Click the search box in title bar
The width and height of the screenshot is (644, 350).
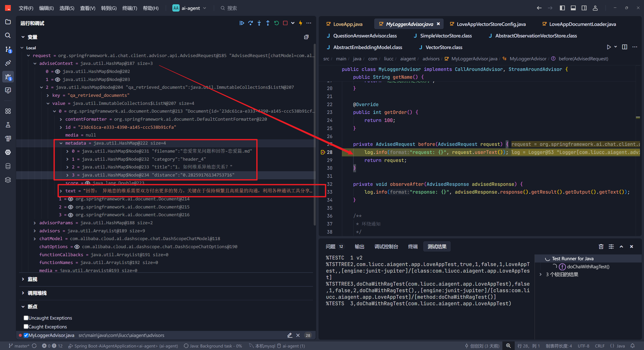231,8
